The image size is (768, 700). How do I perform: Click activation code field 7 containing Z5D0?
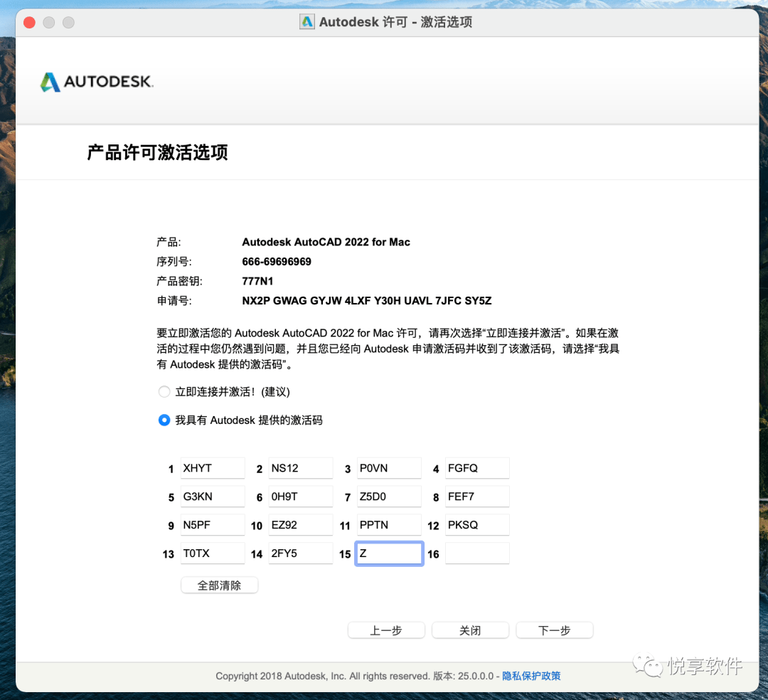coord(389,497)
